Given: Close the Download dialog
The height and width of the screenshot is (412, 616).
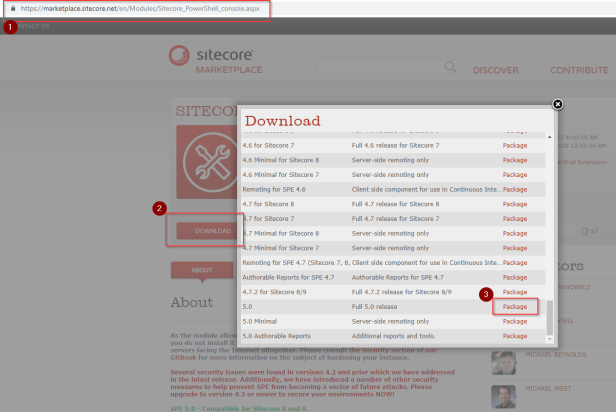Looking at the screenshot, I should (558, 103).
